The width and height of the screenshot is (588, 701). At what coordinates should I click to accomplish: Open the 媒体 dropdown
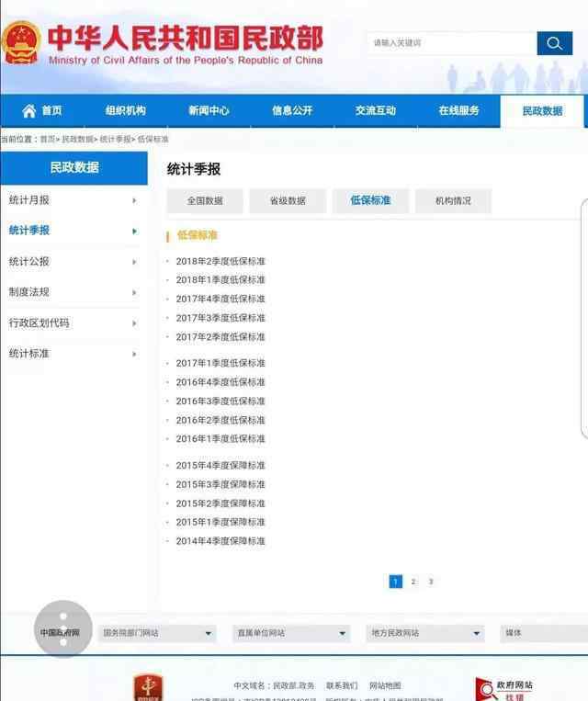tap(544, 633)
